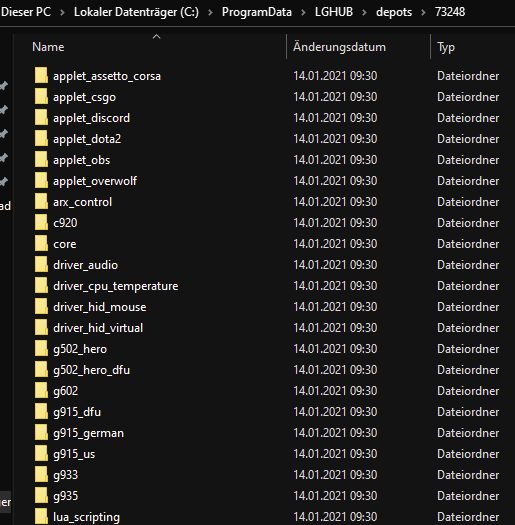Navigate to LGHUB breadcrumb
The width and height of the screenshot is (515, 525).
[334, 12]
